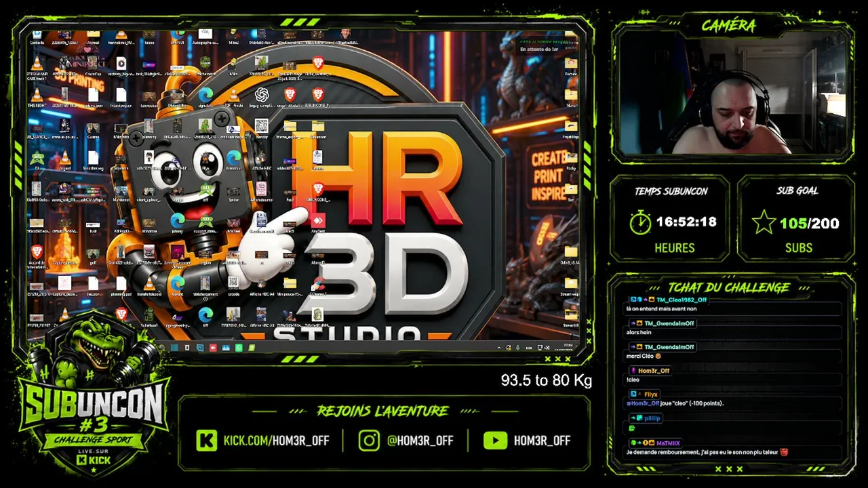The width and height of the screenshot is (868, 488).
Task: Click the stopwatch icon beside 16:52:18
Action: (639, 222)
